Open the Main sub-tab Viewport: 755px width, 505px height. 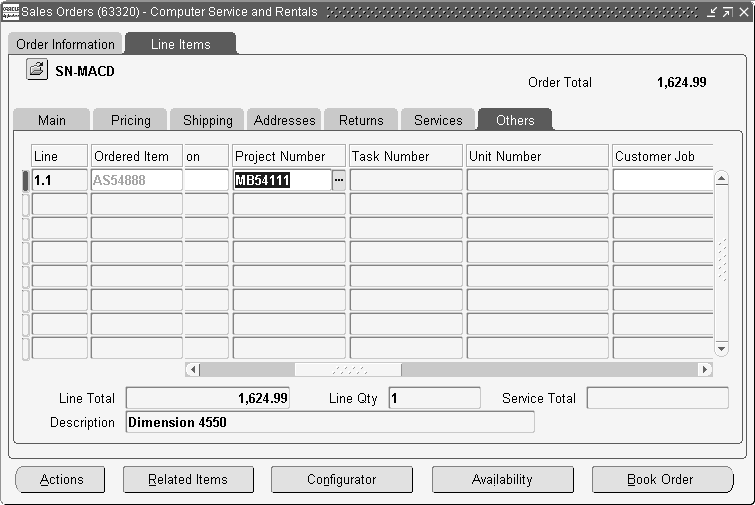click(x=52, y=119)
